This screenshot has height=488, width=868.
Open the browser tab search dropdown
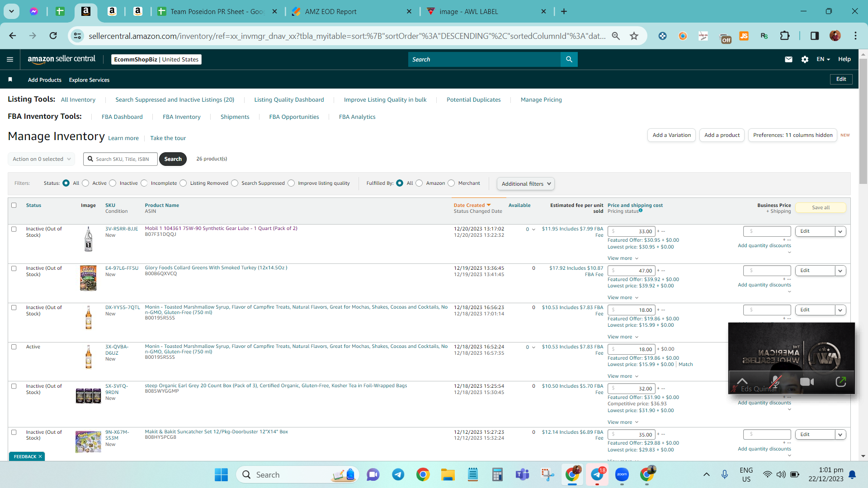point(11,11)
